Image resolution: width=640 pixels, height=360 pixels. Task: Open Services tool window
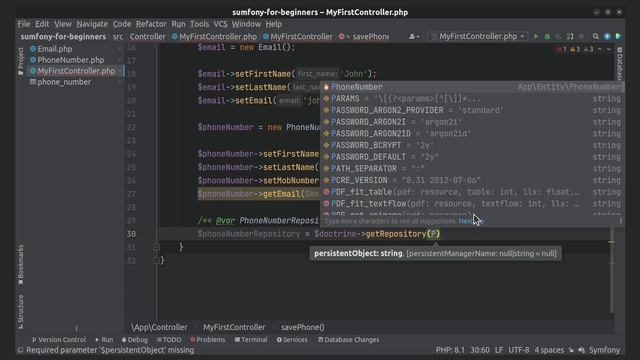[x=292, y=340]
